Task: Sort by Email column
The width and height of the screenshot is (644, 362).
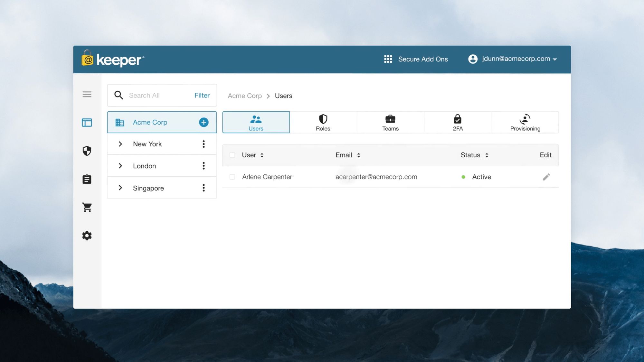Action: tap(348, 155)
